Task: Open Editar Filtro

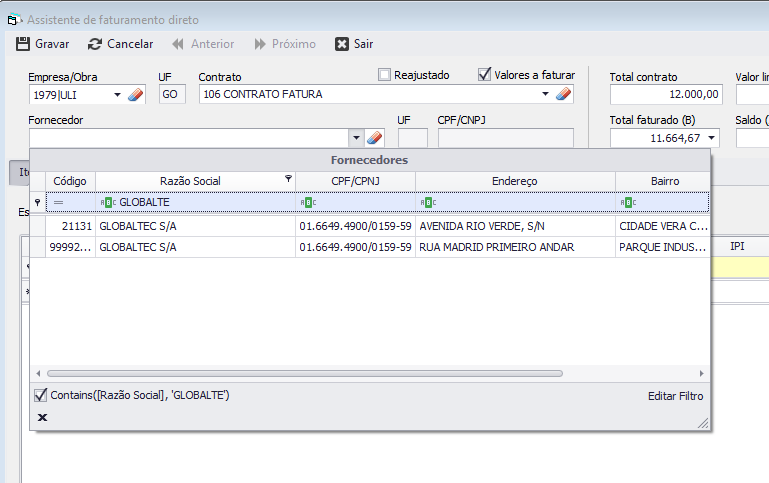Action: (675, 396)
